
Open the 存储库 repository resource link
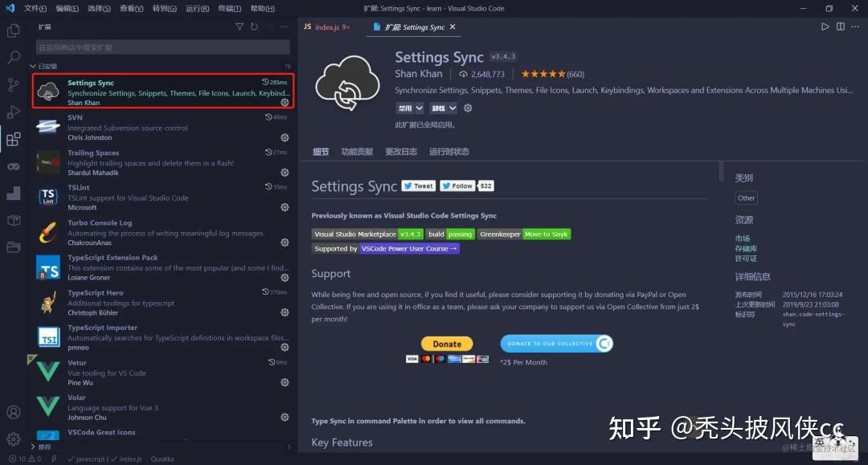[746, 248]
